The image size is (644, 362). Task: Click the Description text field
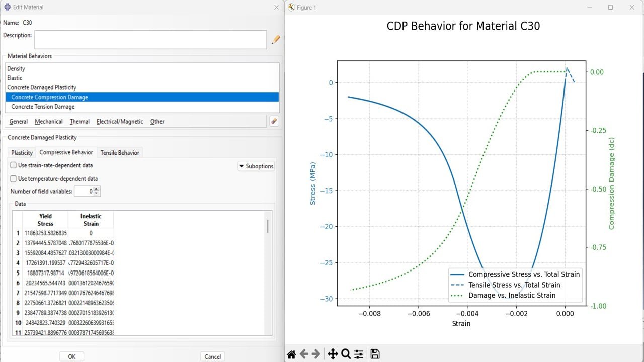click(150, 40)
